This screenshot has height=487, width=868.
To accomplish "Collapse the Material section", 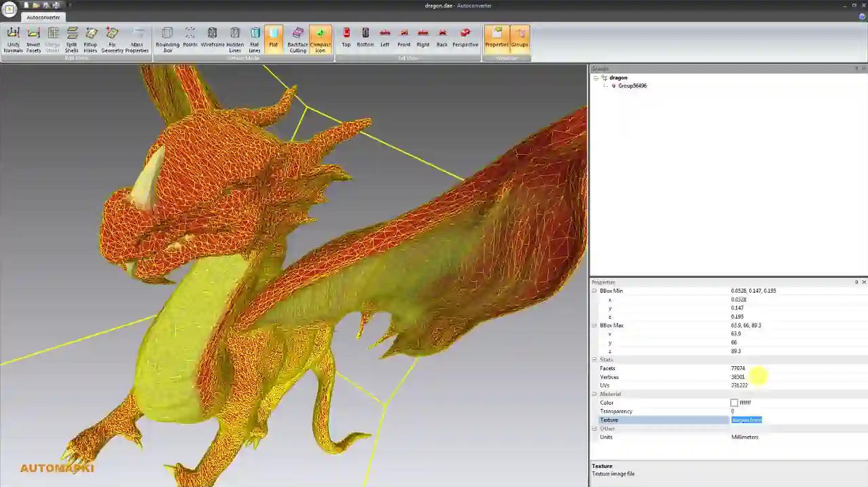I will tap(594, 394).
